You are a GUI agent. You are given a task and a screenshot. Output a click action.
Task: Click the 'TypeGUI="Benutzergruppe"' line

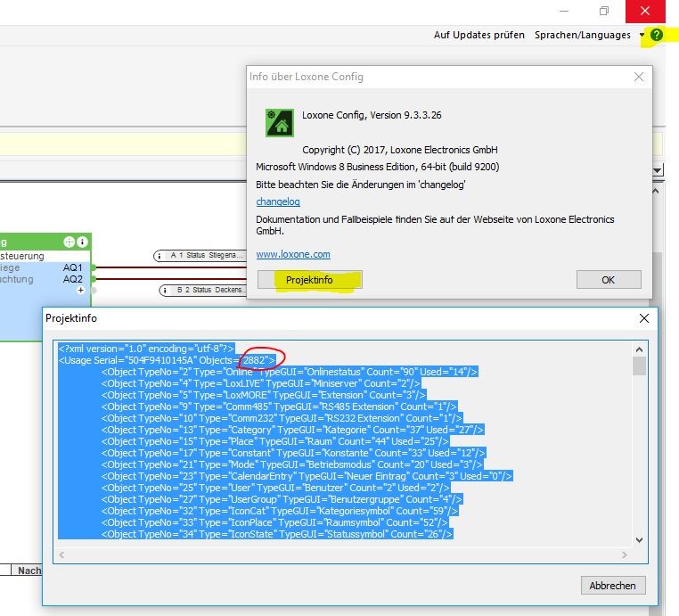(x=282, y=499)
